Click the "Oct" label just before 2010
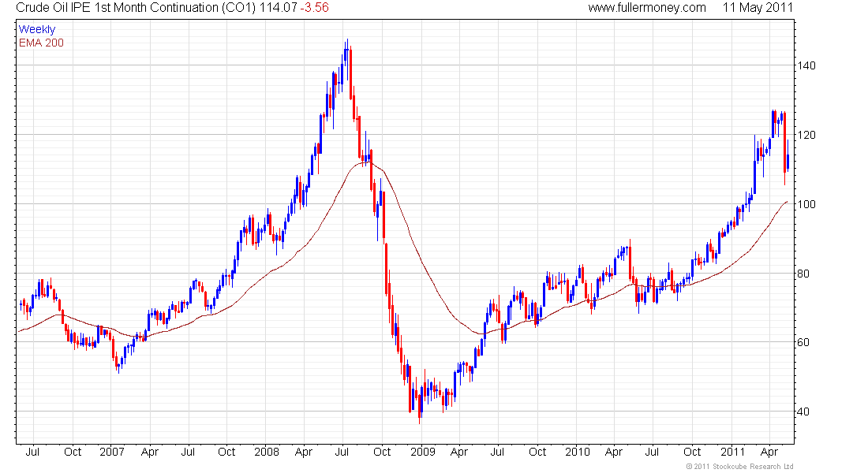Screen dimensions: 868x473 pos(537,452)
